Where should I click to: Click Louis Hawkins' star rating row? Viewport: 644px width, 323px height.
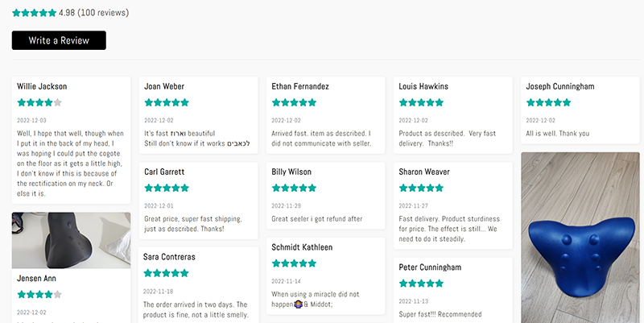[x=421, y=102]
